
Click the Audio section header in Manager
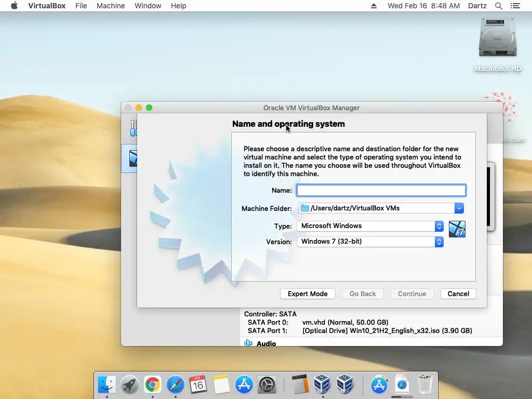[x=266, y=343]
